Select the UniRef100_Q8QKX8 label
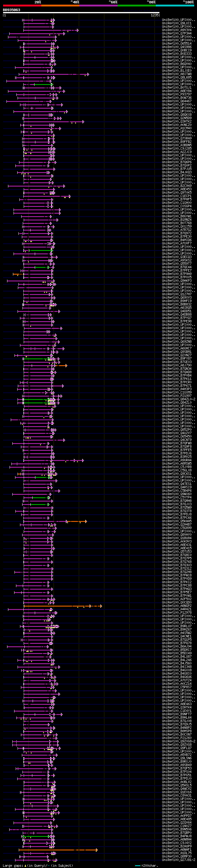This screenshot has height=868, width=197. coord(177,115)
